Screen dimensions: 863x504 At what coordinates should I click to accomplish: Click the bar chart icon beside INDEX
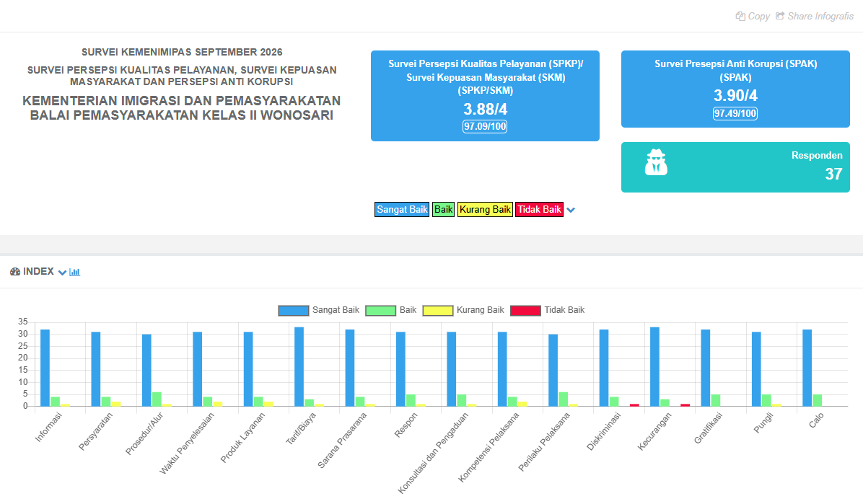[x=75, y=272]
